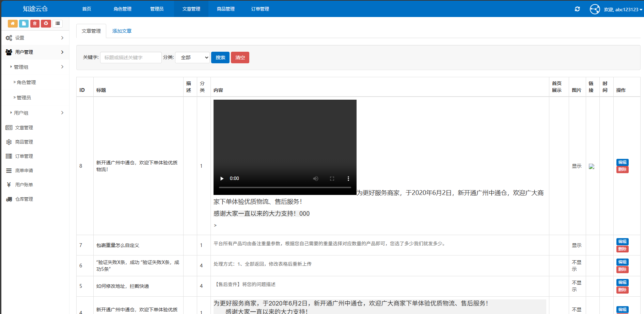Click the video progress bar
Screen dimensions: 644x314
(x=285, y=187)
